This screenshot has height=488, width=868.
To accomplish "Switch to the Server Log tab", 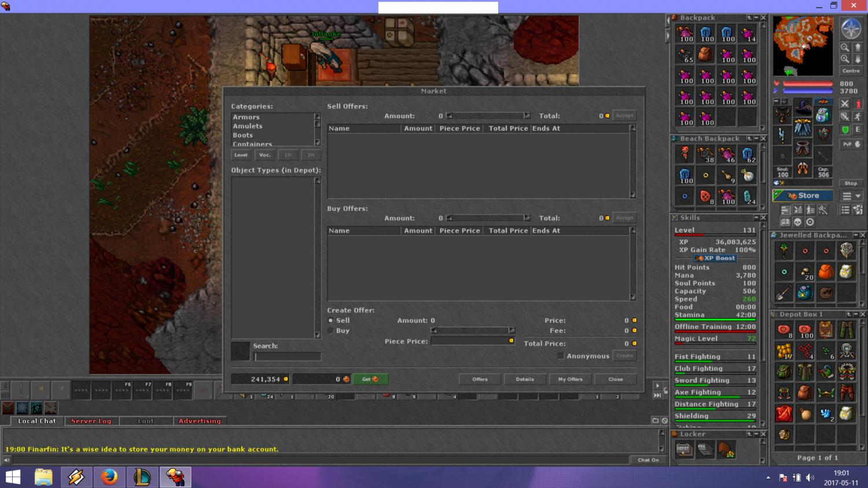I will (x=91, y=421).
